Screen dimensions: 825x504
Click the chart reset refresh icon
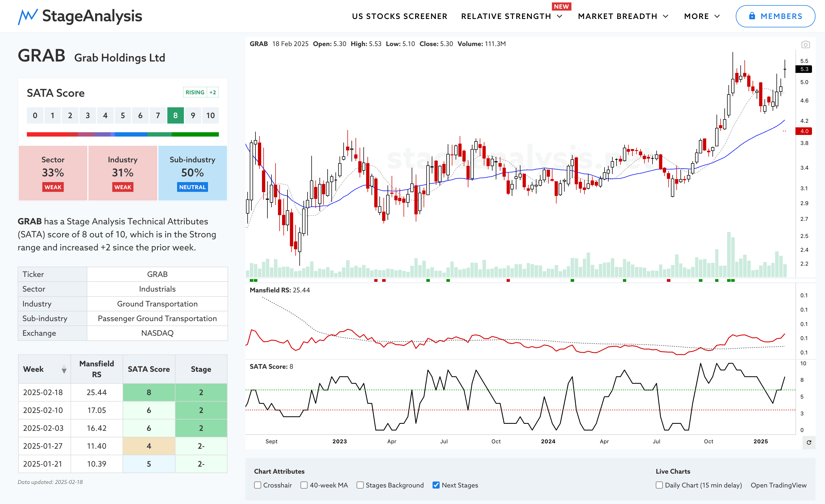click(809, 442)
